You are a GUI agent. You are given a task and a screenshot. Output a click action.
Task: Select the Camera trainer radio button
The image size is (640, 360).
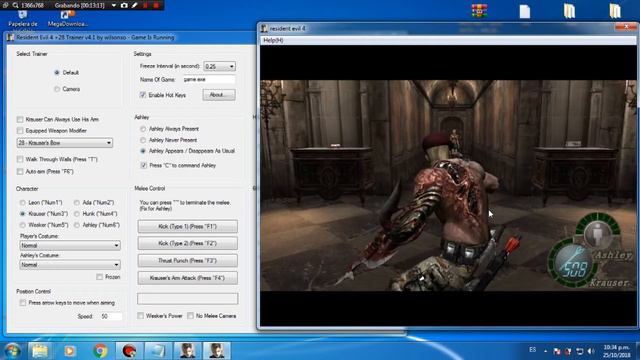tap(57, 89)
